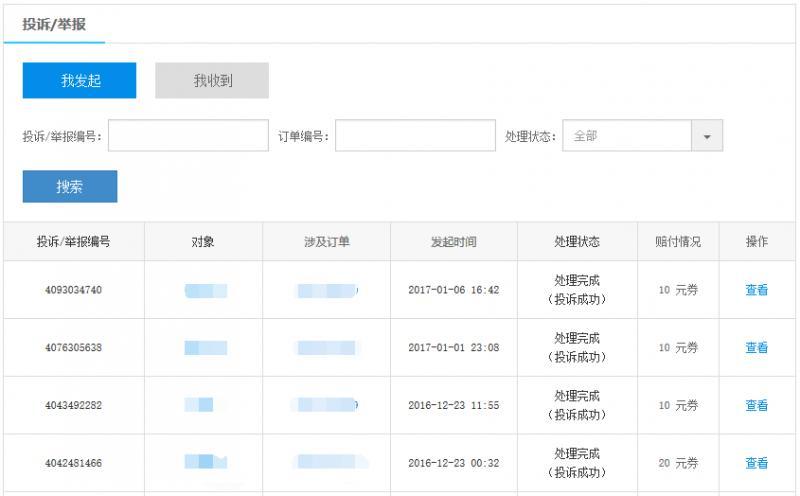Image resolution: width=800 pixels, height=496 pixels.
Task: Click the 对象 column header
Action: (x=203, y=241)
